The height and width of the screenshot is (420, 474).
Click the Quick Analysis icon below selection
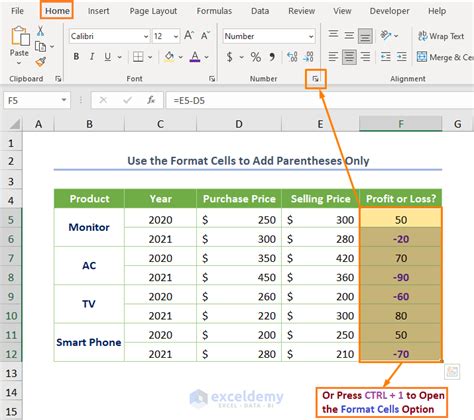[452, 371]
